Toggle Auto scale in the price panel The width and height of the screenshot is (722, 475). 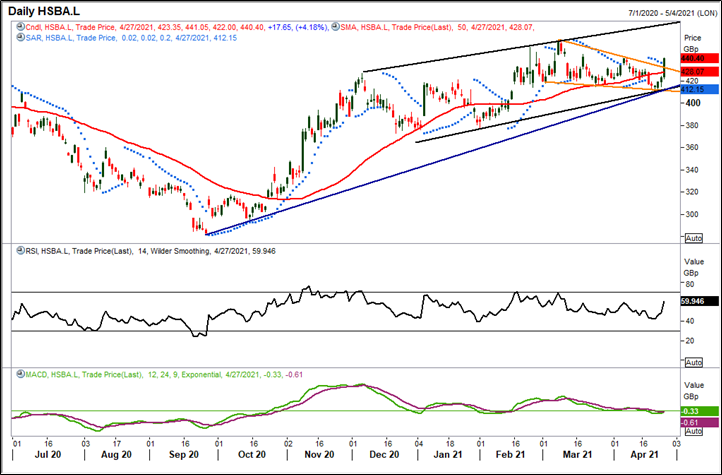tap(693, 238)
